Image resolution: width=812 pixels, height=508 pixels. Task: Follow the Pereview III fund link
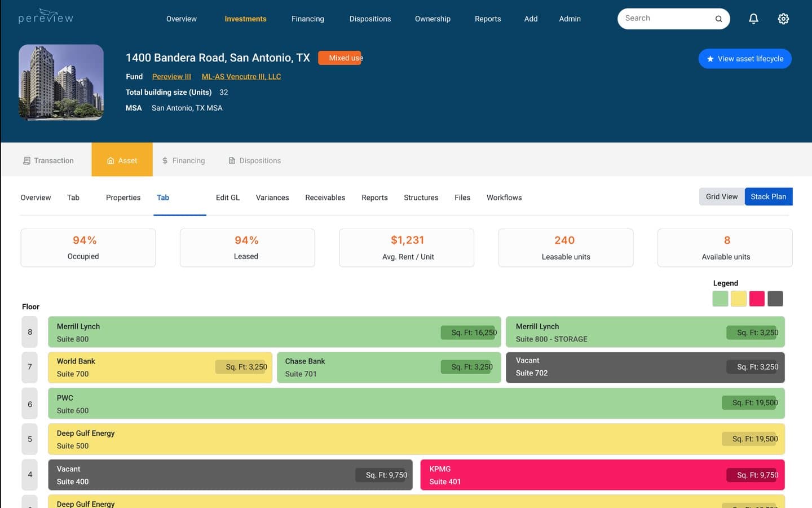coord(171,76)
